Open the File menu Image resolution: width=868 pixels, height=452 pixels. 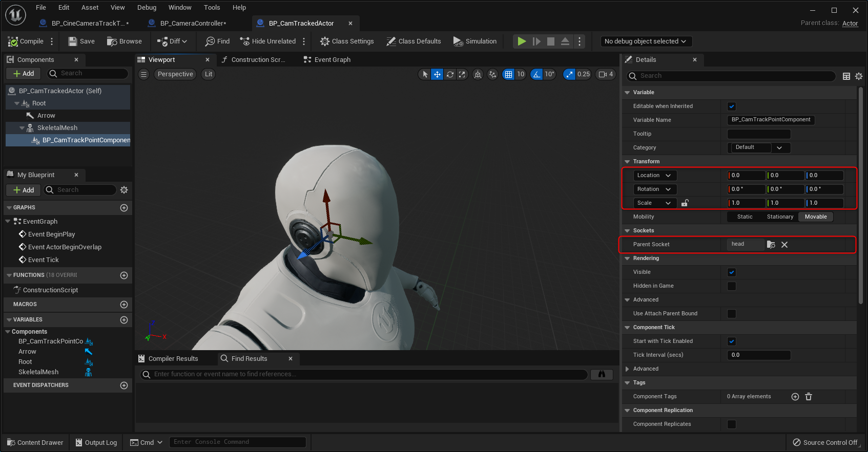click(41, 8)
